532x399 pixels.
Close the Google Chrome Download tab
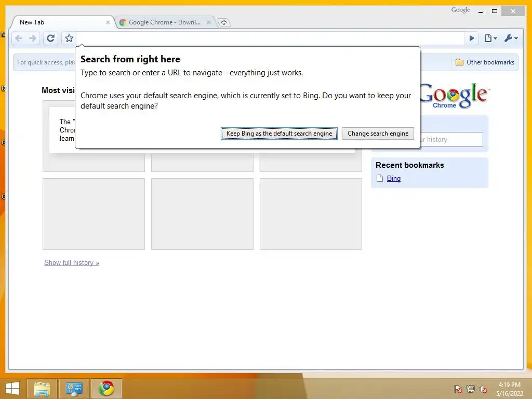209,22
